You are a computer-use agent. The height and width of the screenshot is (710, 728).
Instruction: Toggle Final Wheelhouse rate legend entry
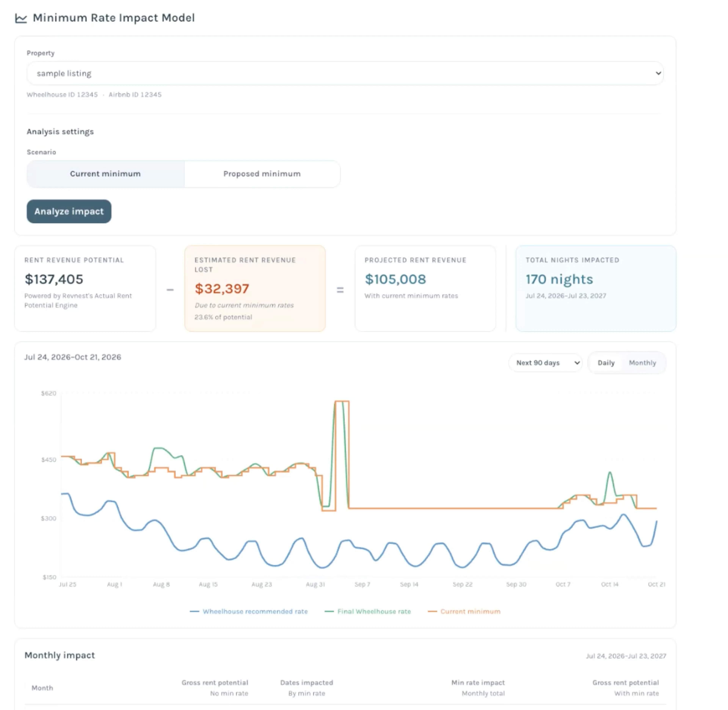[368, 612]
